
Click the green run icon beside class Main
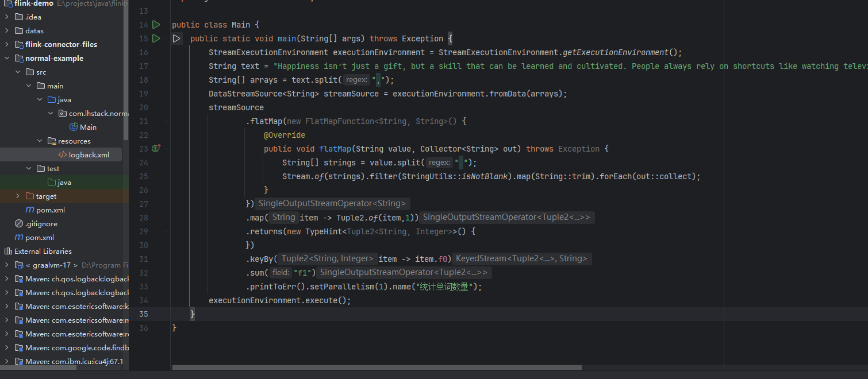[156, 25]
